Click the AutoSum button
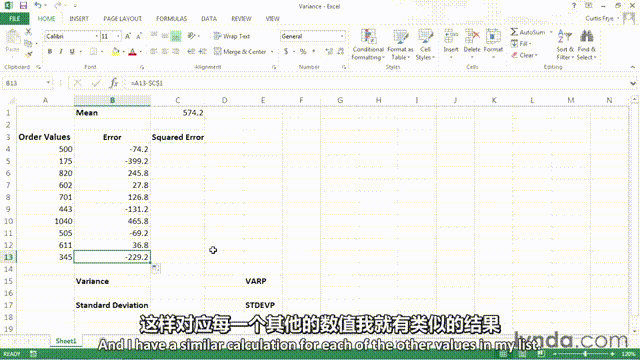This screenshot has height=360, width=640. (x=528, y=32)
